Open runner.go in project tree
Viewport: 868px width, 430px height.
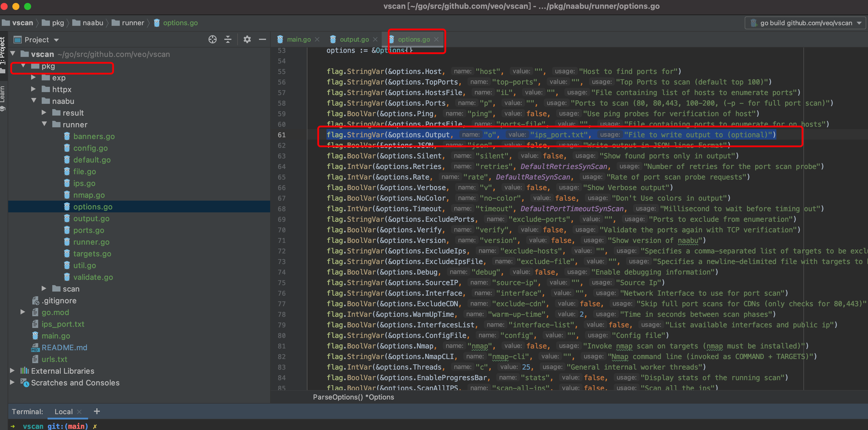[x=91, y=242]
